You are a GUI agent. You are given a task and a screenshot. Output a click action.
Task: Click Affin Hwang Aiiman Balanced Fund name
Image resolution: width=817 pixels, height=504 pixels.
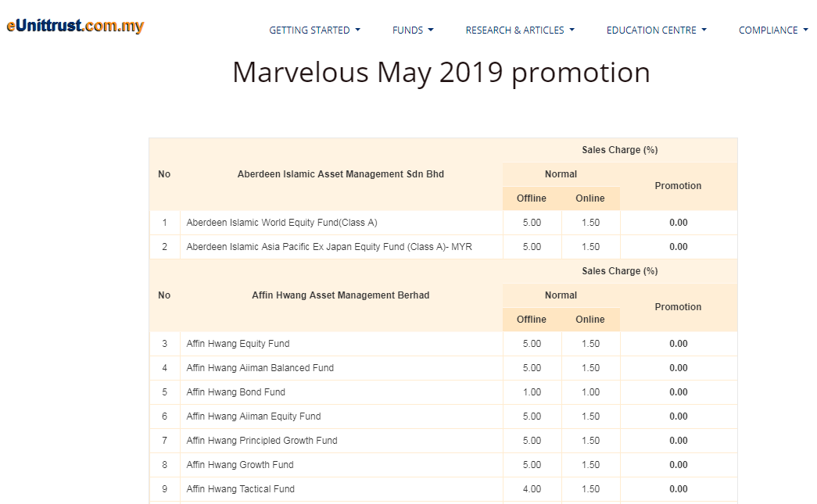[x=260, y=367]
